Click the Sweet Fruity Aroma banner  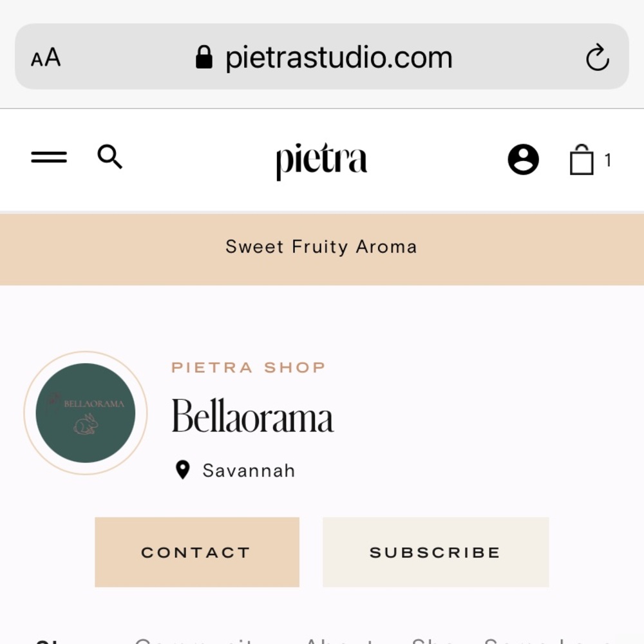coord(322,249)
